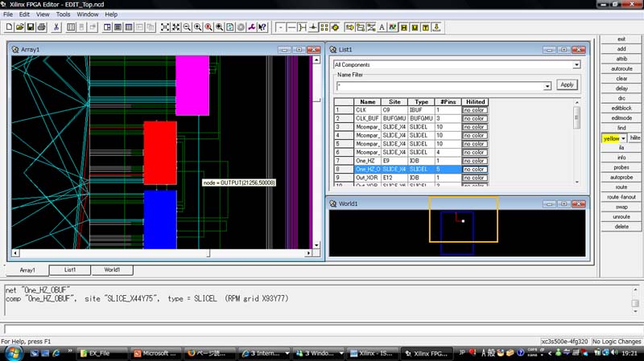Screen dimensions: 644x361
Task: Expand the All Components dropdown
Action: pos(576,65)
